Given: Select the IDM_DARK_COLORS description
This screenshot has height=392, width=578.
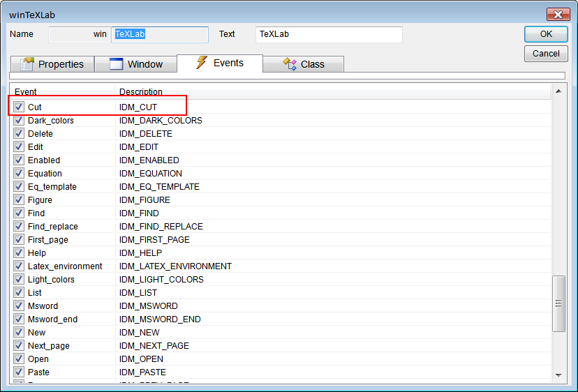Looking at the screenshot, I should click(x=161, y=121).
